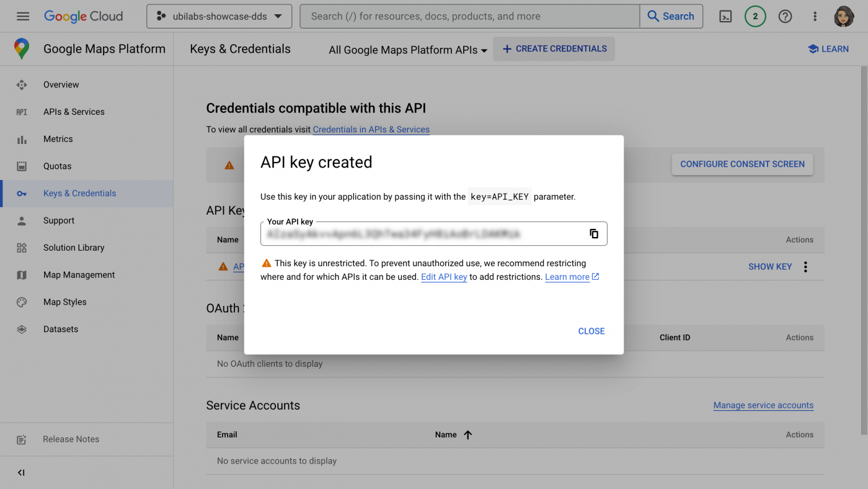Open Learn more link in the warning
This screenshot has width=868, height=489.
[x=567, y=277]
